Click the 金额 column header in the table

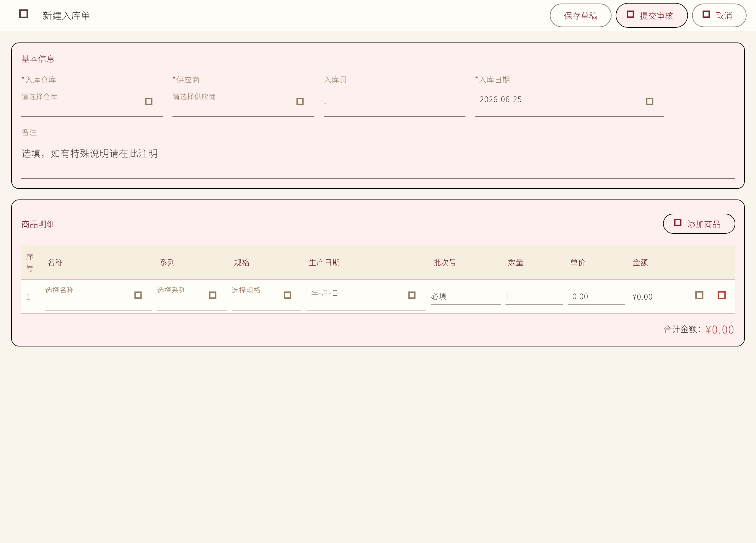coord(640,263)
